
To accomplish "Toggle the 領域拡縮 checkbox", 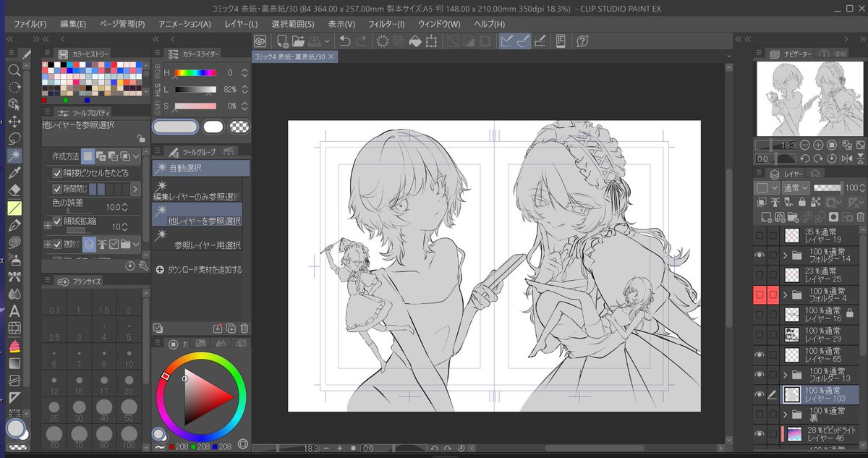I will pyautogui.click(x=58, y=222).
